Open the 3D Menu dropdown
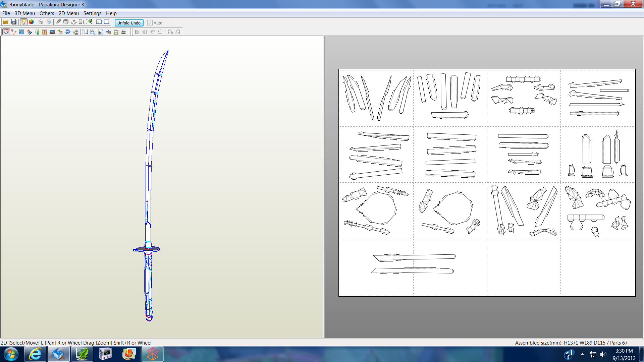This screenshot has height=362, width=644. [x=24, y=13]
